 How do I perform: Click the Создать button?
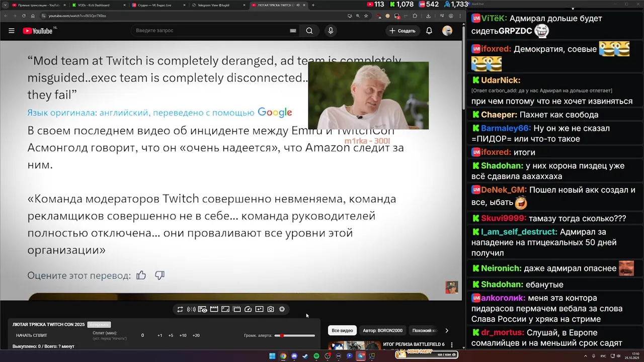(x=403, y=31)
